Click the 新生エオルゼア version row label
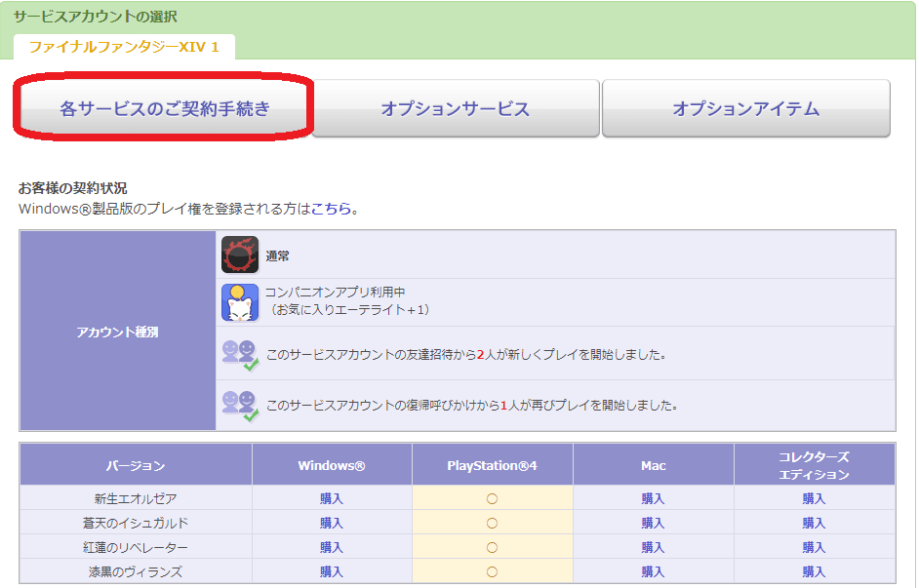Viewport: 919px width, 588px height. 136,498
